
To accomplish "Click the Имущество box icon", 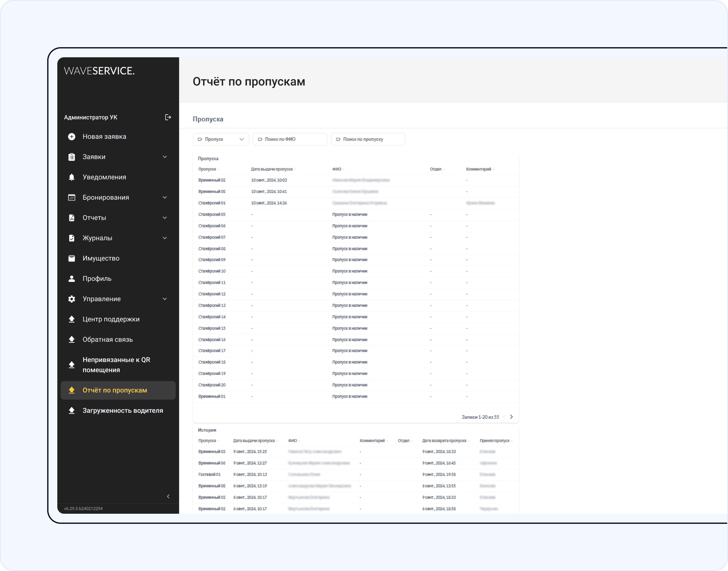I will [72, 259].
